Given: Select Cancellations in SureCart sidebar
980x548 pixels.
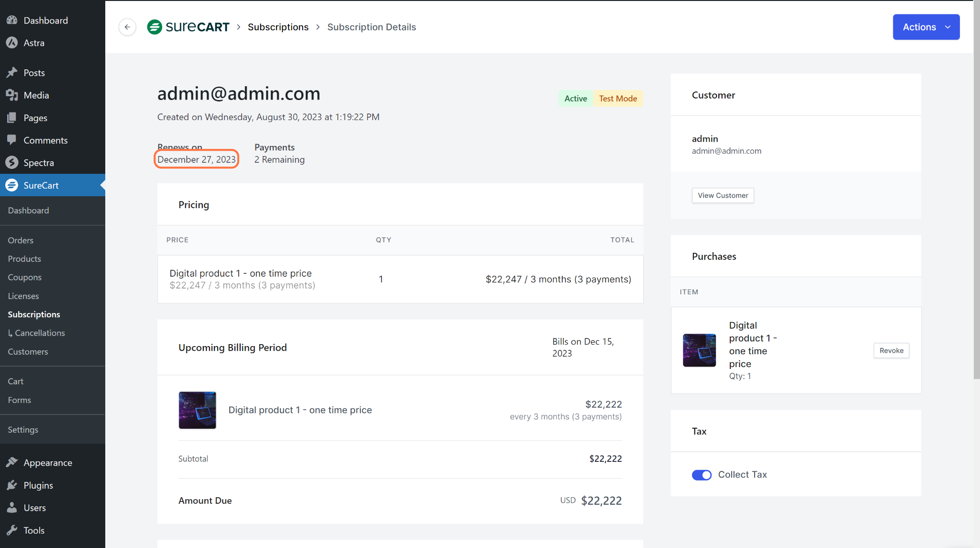Looking at the screenshot, I should (x=38, y=333).
